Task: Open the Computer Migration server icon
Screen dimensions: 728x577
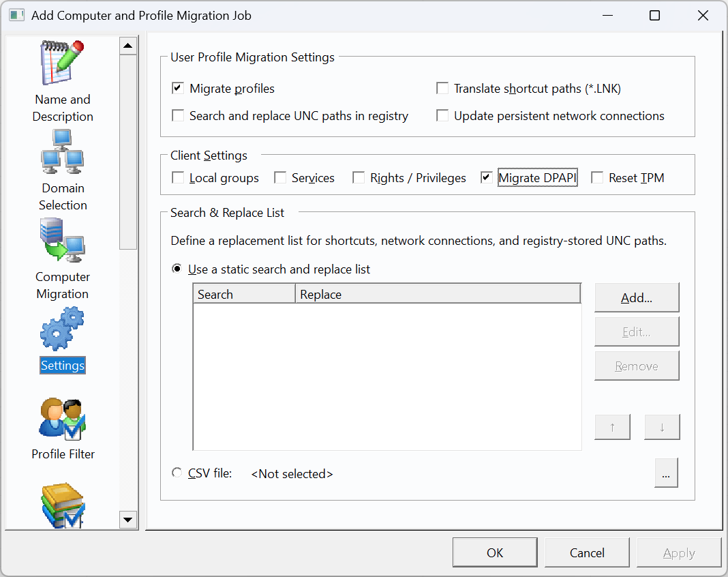Action: pos(63,240)
